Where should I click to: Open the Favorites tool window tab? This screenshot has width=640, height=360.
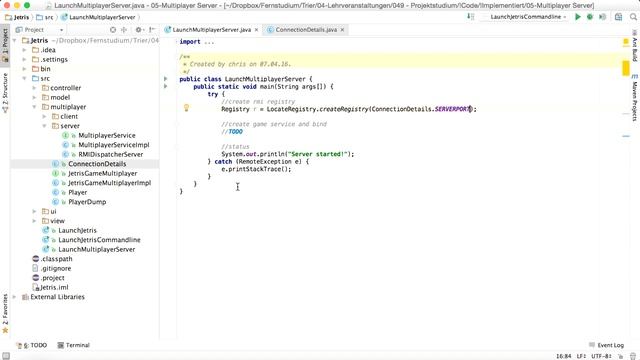(5, 313)
